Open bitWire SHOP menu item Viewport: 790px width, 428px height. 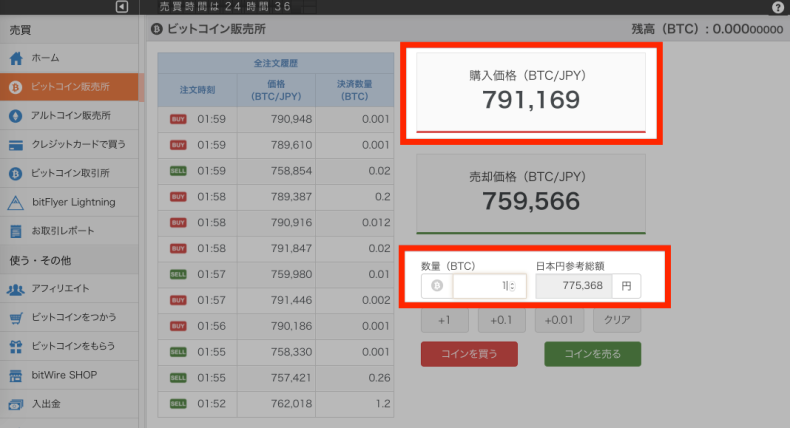[70, 376]
